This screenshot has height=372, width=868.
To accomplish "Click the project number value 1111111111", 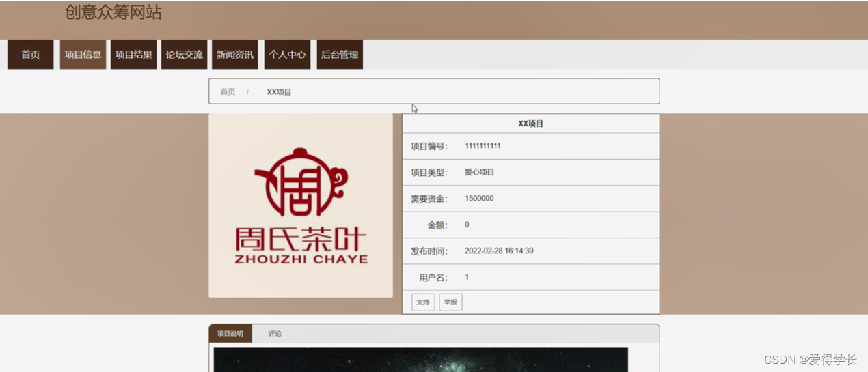I will tap(483, 146).
